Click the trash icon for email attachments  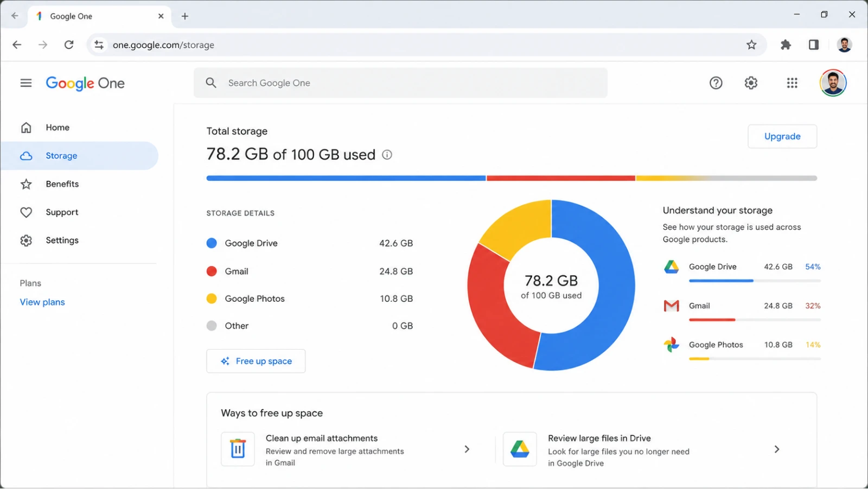[238, 449]
